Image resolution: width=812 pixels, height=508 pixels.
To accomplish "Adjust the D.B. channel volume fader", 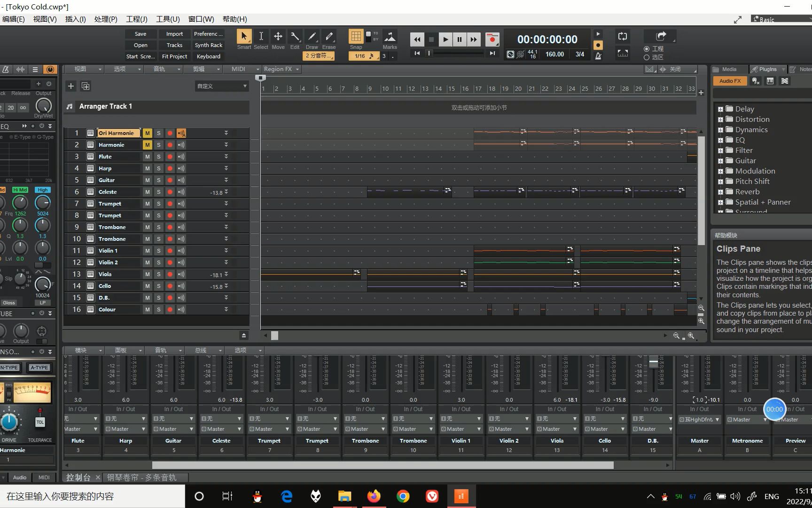I will 654,363.
